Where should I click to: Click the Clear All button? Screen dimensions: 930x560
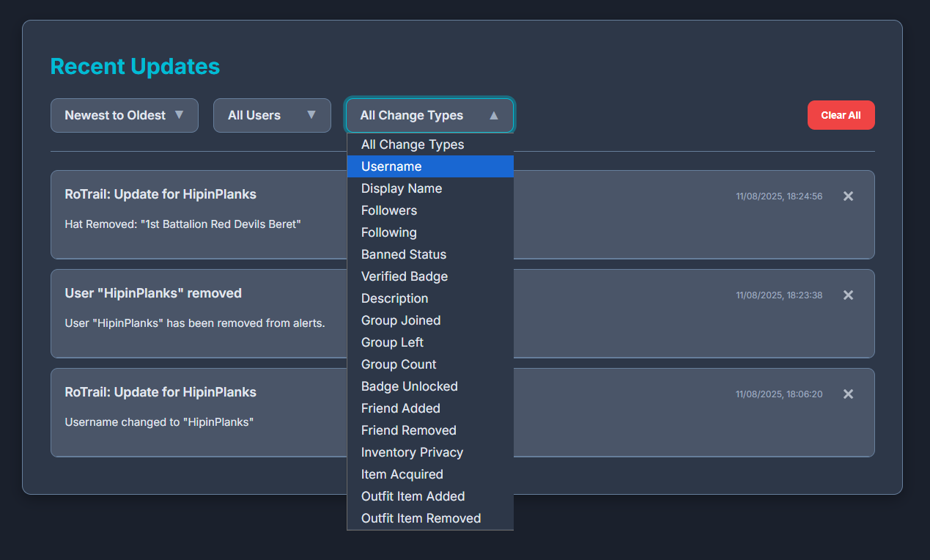point(841,115)
